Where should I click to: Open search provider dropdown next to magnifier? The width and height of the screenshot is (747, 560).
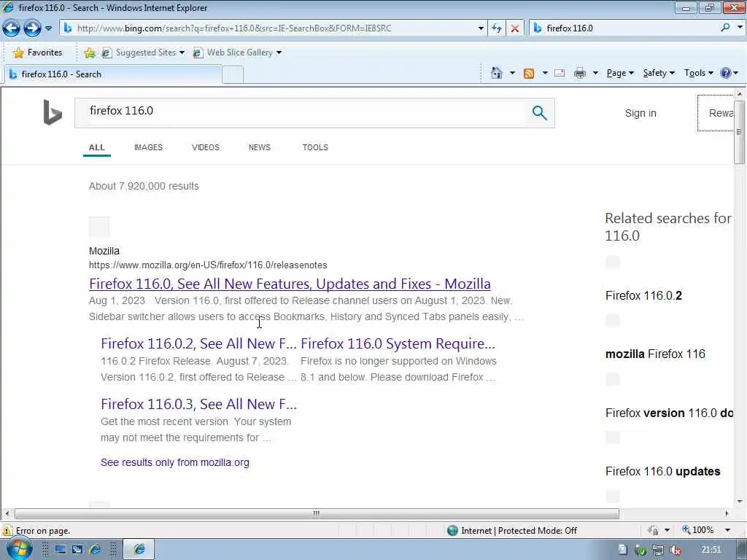(740, 28)
